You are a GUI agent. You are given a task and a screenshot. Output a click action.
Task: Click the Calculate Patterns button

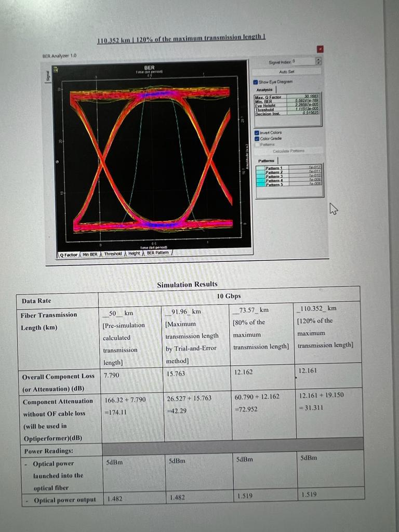pyautogui.click(x=288, y=151)
